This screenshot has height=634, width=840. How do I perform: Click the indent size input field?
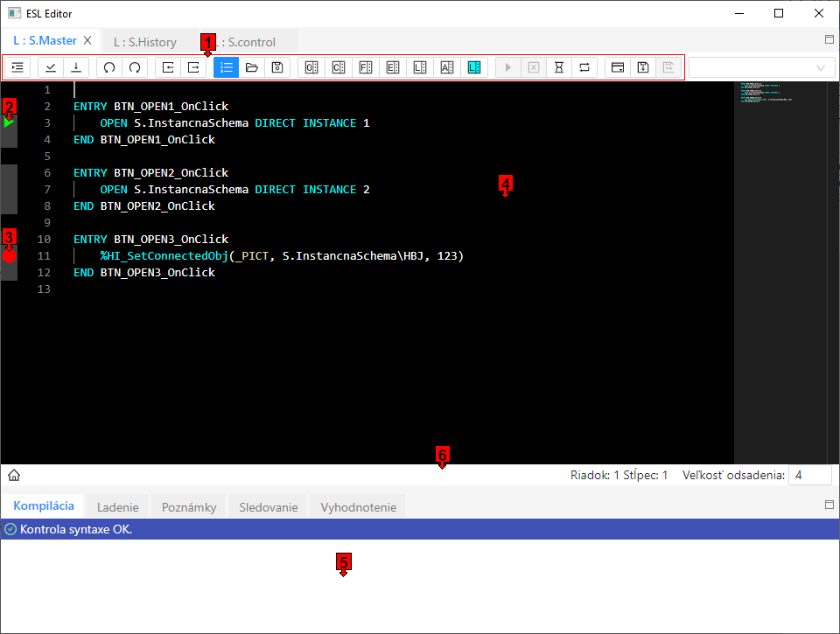coord(809,475)
